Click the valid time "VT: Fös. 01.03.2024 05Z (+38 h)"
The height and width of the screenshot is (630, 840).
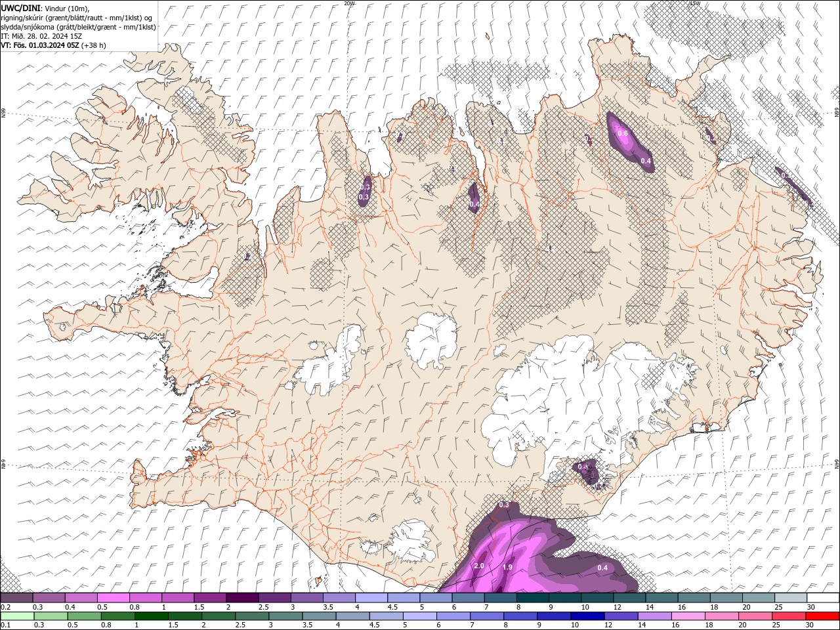pyautogui.click(x=53, y=45)
